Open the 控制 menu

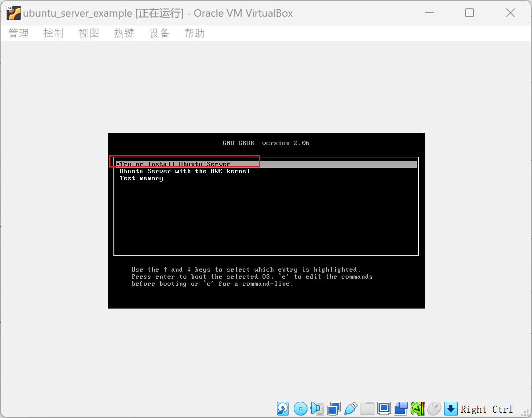coord(54,33)
